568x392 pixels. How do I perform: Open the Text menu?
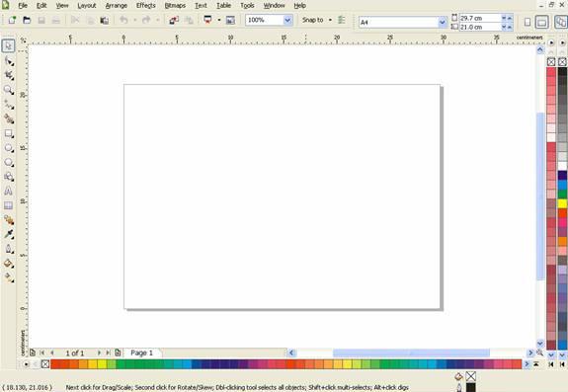pos(201,5)
